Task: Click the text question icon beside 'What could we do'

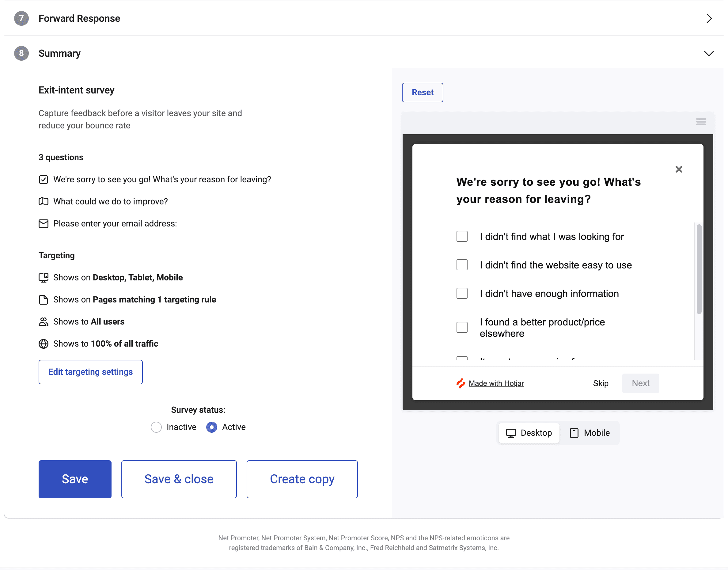Action: pos(44,201)
